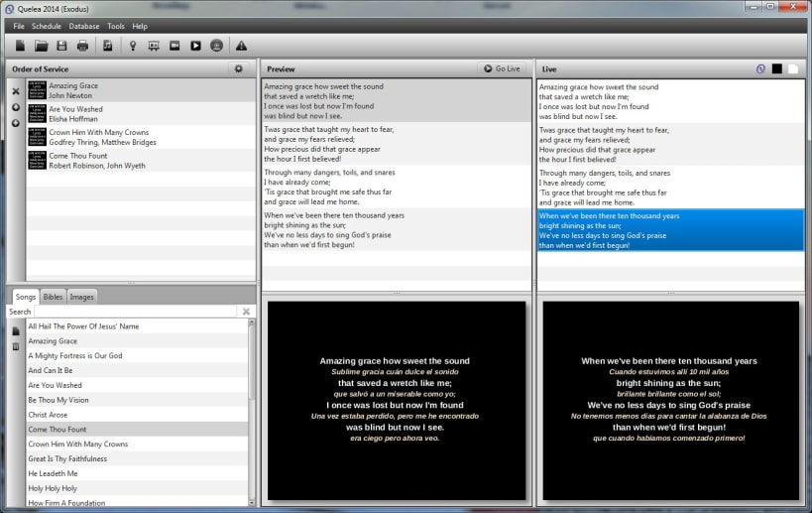
Task: Open the Schedule menu
Action: coord(46,26)
